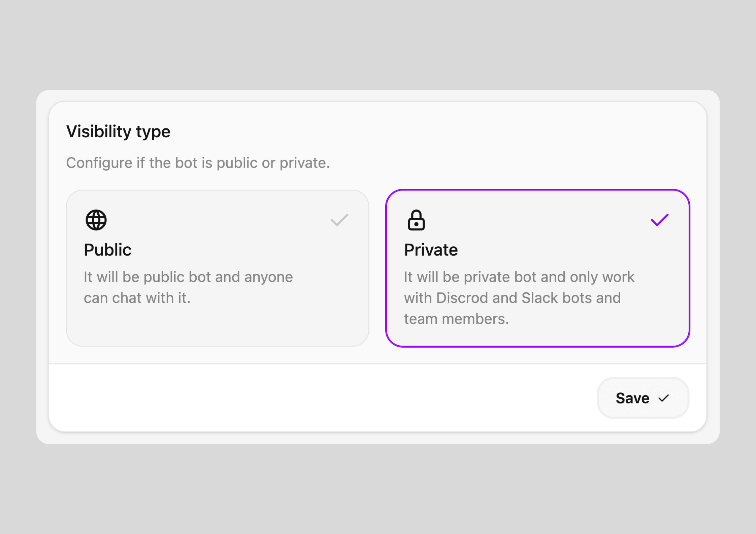Viewport: 756px width, 534px height.
Task: Click "It will be private bot" description line
Action: [519, 277]
